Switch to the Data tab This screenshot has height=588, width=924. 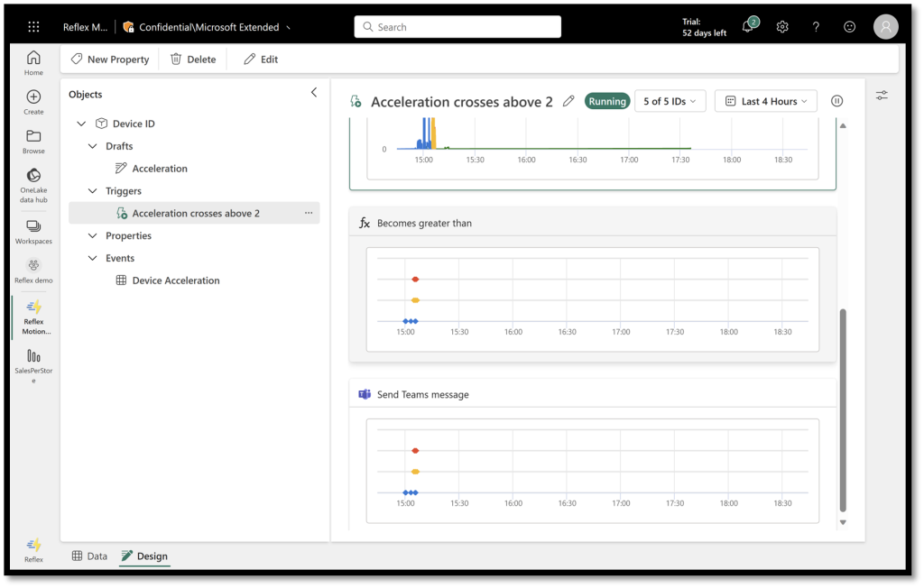tap(89, 556)
